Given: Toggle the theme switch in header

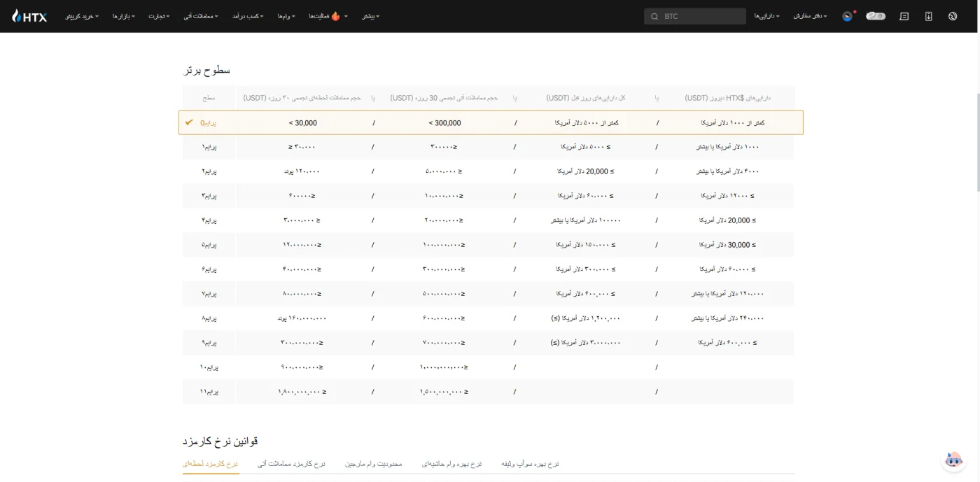Looking at the screenshot, I should tap(876, 16).
